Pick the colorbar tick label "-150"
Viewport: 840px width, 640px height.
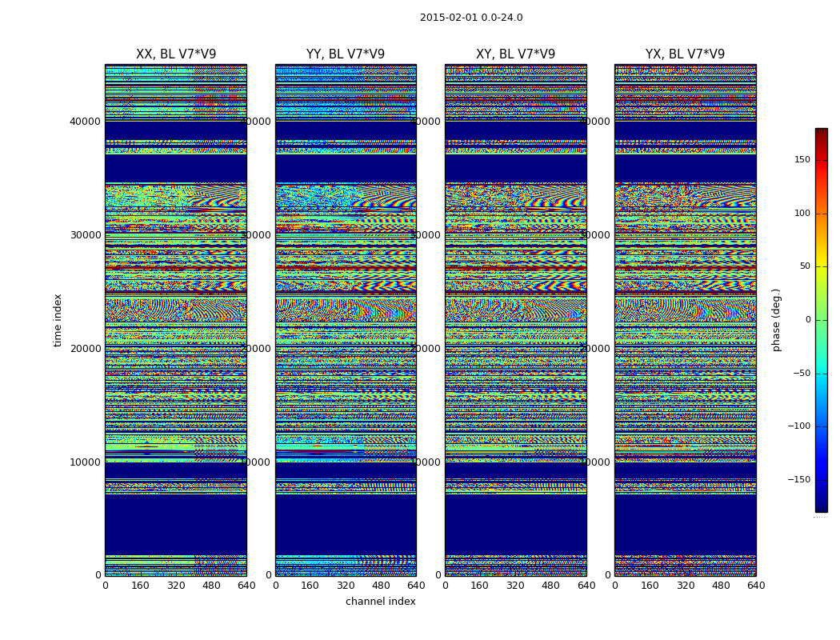pyautogui.click(x=798, y=480)
